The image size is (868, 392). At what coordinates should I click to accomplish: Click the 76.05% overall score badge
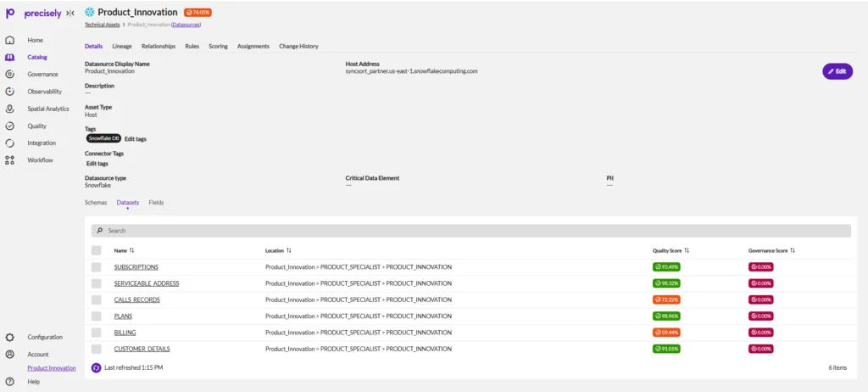pyautogui.click(x=198, y=12)
